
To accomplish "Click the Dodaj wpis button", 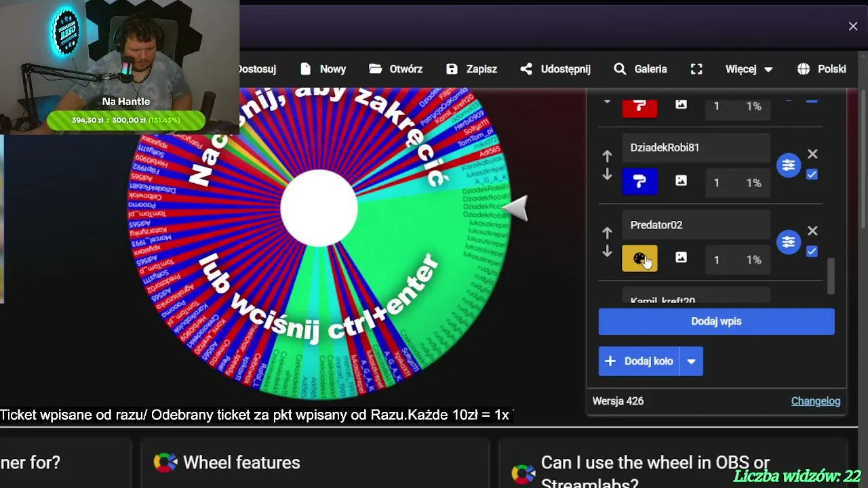I will 716,321.
